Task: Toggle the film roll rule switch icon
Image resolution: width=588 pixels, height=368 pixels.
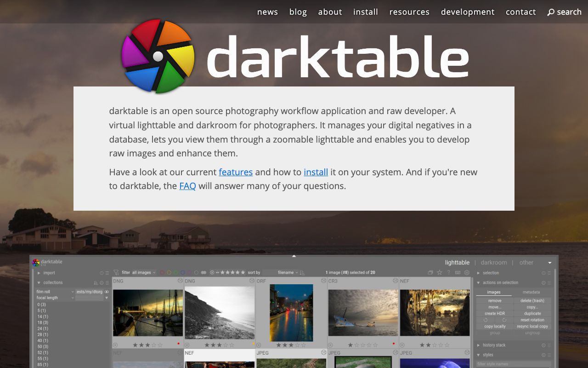Action: pyautogui.click(x=107, y=292)
